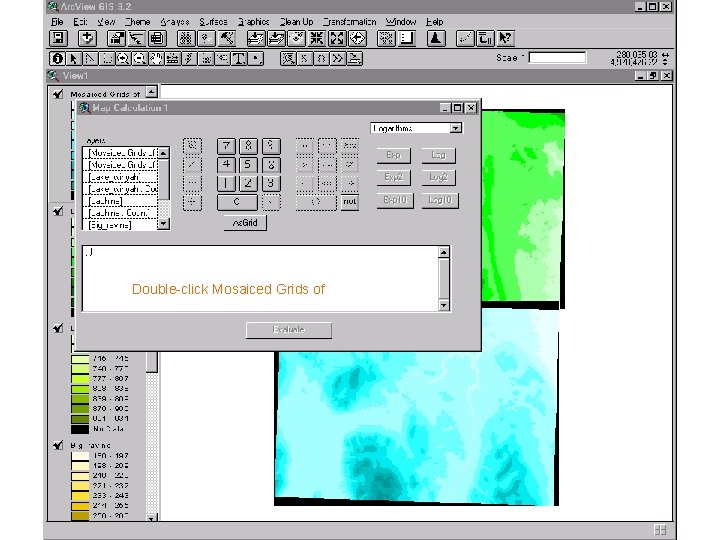
Task: Click the Exp button
Action: pyautogui.click(x=394, y=155)
